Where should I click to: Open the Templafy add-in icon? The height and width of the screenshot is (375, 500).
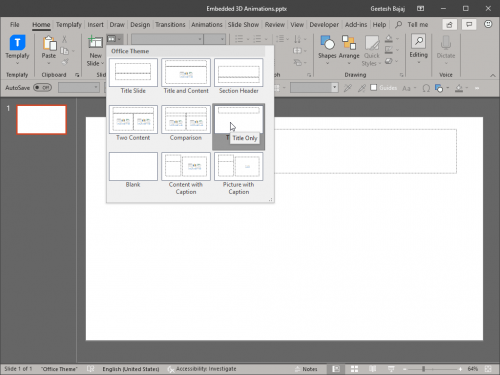coord(17,43)
